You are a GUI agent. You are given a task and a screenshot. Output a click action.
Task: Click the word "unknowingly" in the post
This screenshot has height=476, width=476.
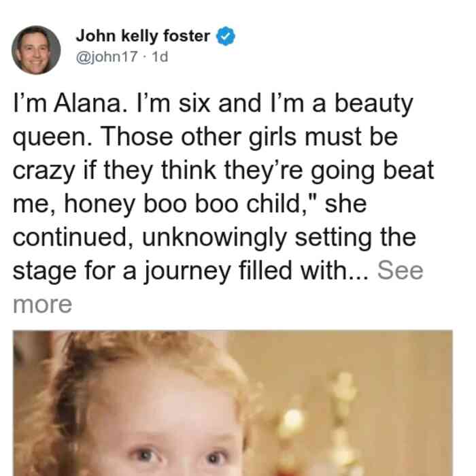[x=214, y=238]
